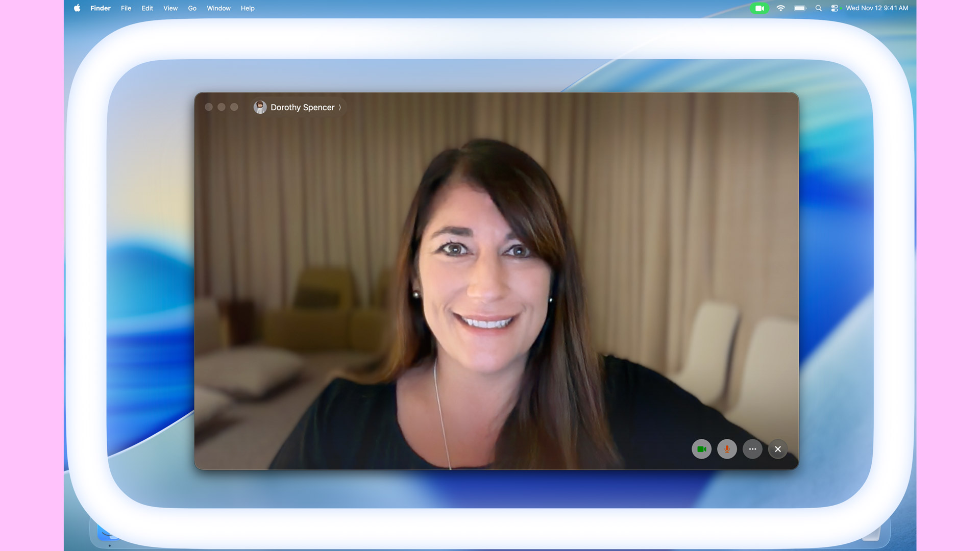
Task: Open Spotlight search from the menu bar
Action: tap(819, 8)
